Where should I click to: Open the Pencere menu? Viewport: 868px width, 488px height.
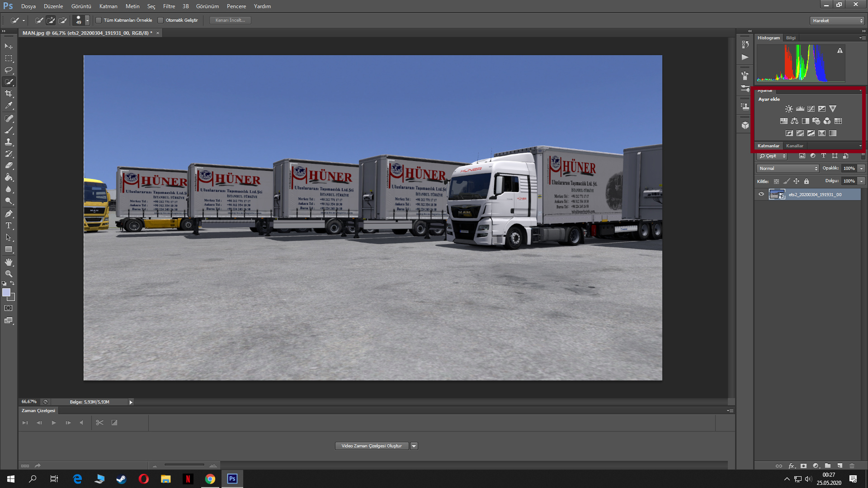click(236, 6)
